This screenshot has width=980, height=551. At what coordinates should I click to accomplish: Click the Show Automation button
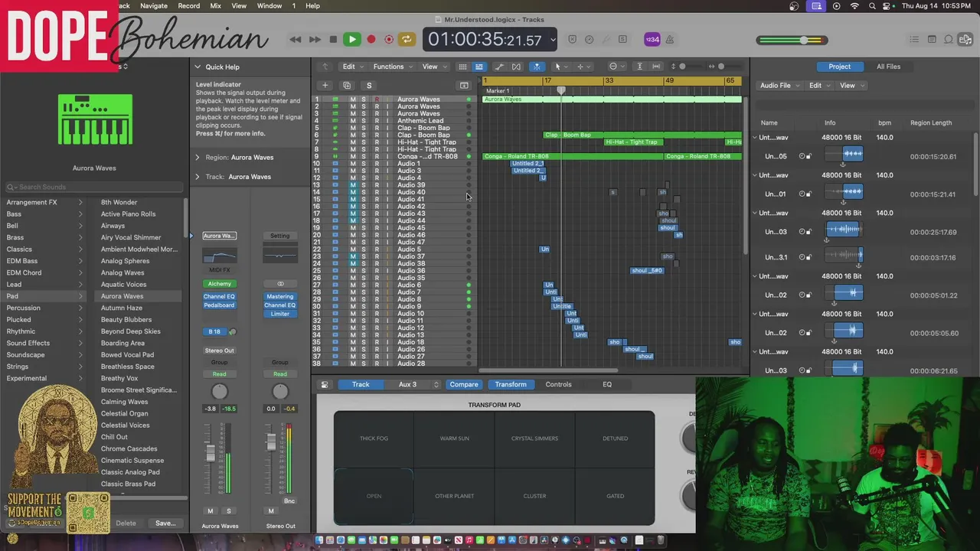[x=499, y=67]
